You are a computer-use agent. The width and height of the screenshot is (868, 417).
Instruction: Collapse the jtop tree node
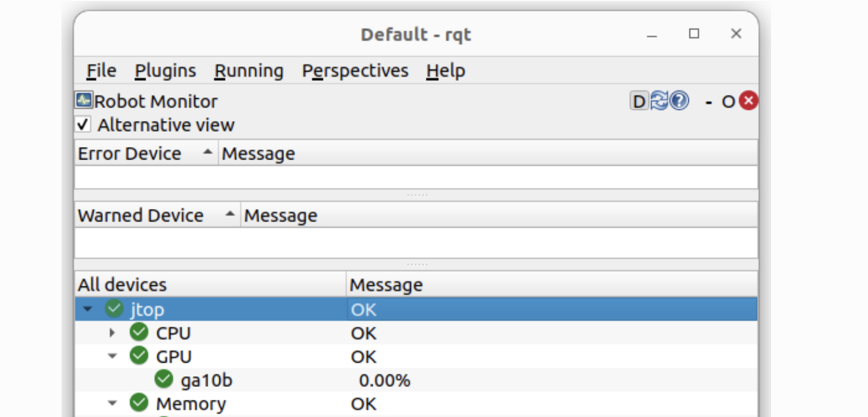88,310
